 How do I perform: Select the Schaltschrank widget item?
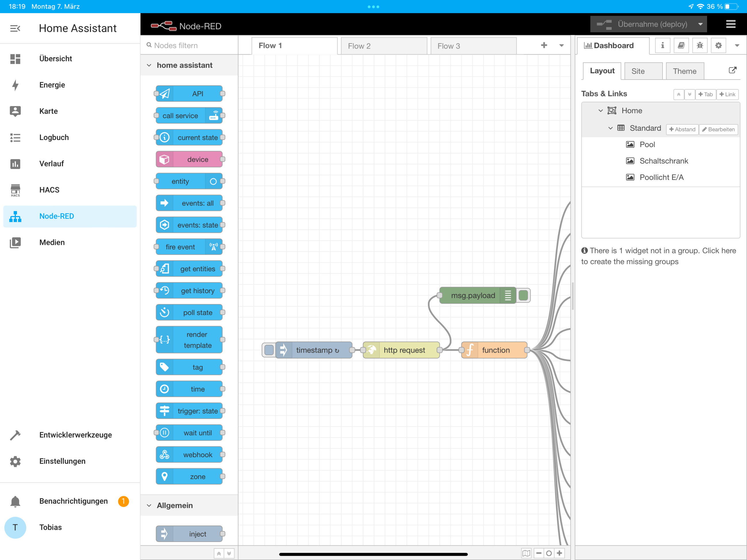coord(661,161)
